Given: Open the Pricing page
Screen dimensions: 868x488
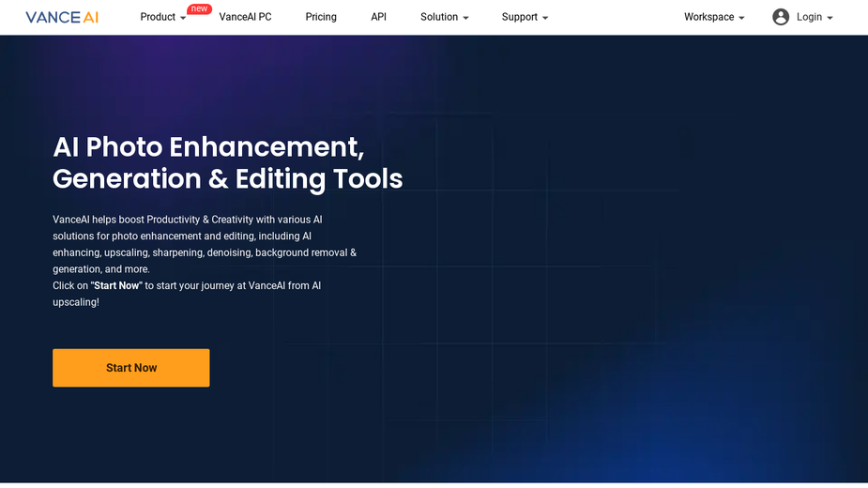Looking at the screenshot, I should coord(321,17).
